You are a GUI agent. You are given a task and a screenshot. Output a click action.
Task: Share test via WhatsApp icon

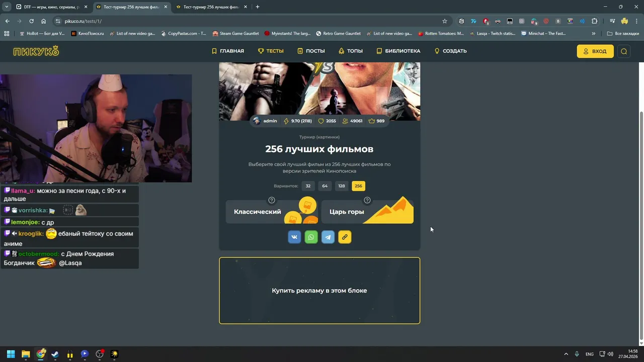[311, 237]
